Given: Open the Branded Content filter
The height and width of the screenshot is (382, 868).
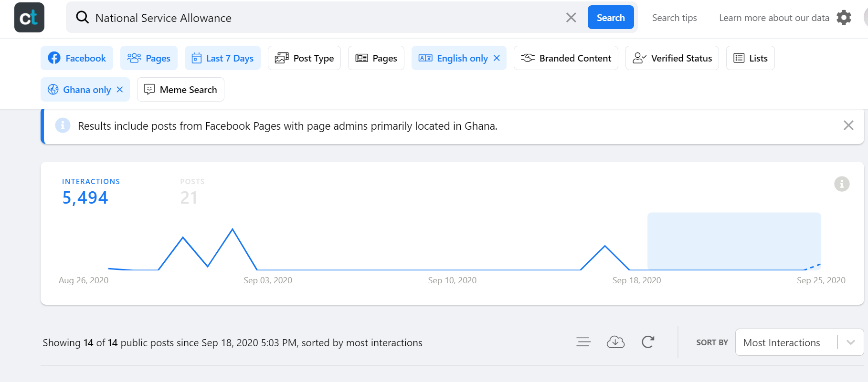Looking at the screenshot, I should [566, 58].
